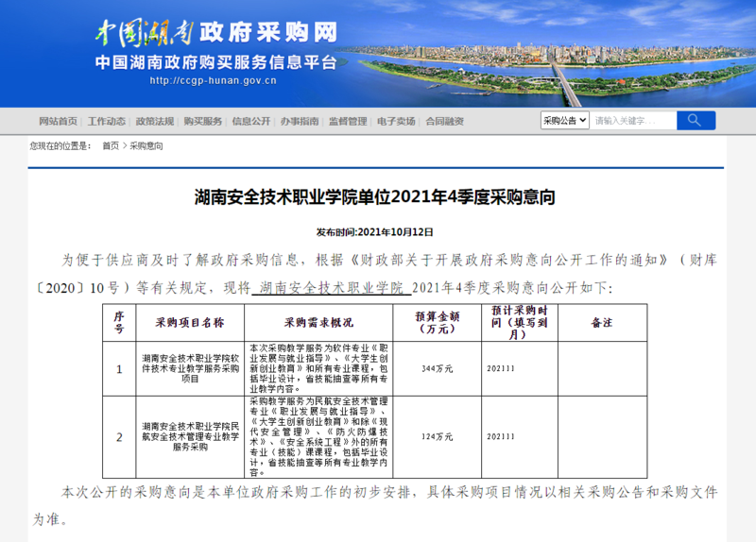Click the 预计采购时间 column header
The image size is (756, 542).
pos(519,323)
